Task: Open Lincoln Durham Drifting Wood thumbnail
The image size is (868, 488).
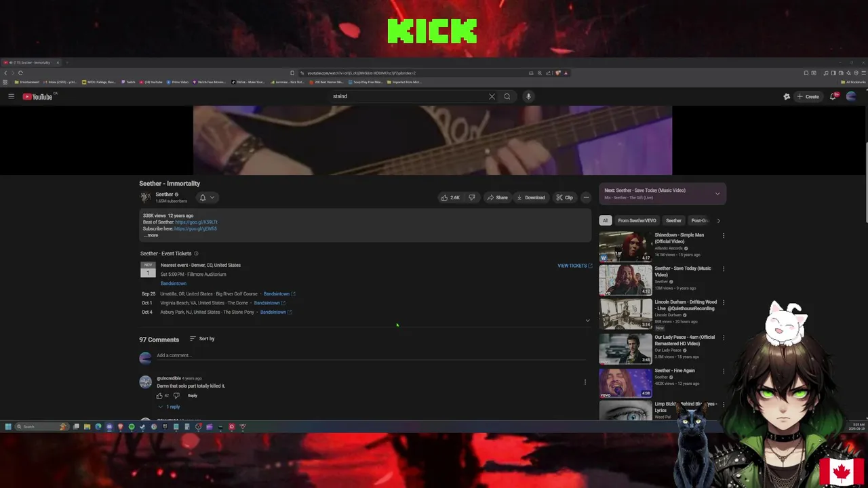Action: coord(625,314)
